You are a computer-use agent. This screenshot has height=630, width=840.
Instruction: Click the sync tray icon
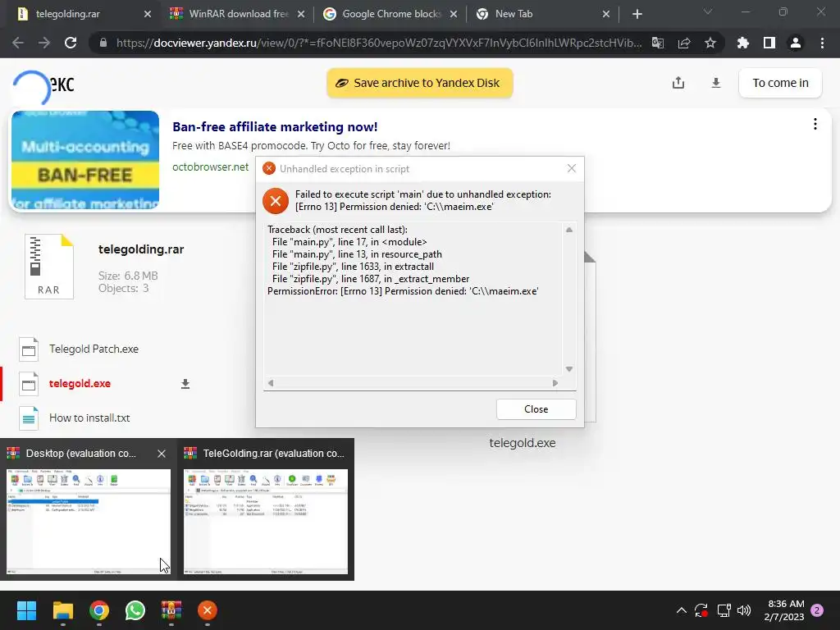tap(701, 610)
